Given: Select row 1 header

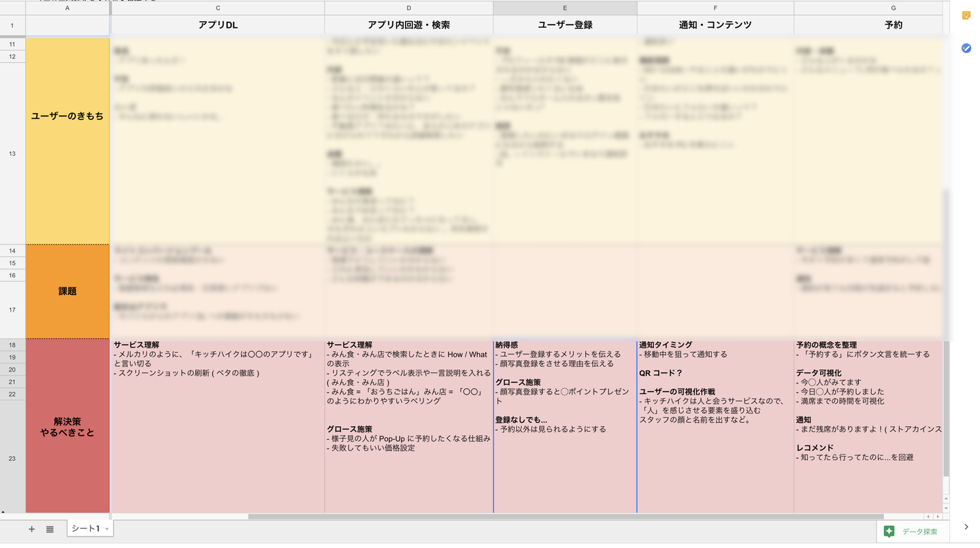Looking at the screenshot, I should pyautogui.click(x=13, y=25).
